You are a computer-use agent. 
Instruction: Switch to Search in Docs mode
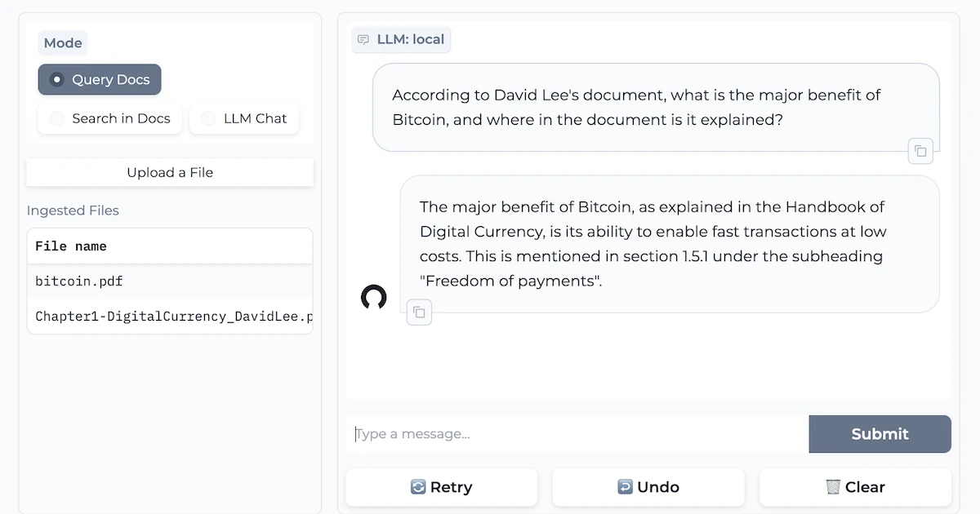(x=110, y=118)
